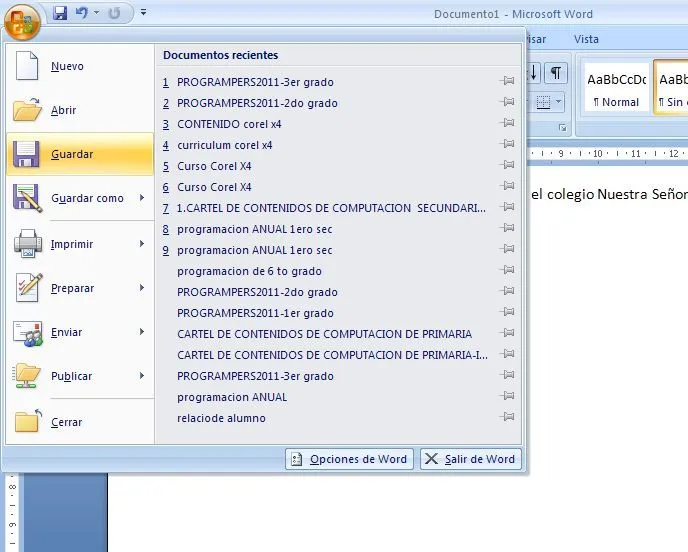Screen dimensions: 688x552
Task: Pin document 2 PROGRAMPERS2011-2do grado
Action: pyautogui.click(x=507, y=102)
